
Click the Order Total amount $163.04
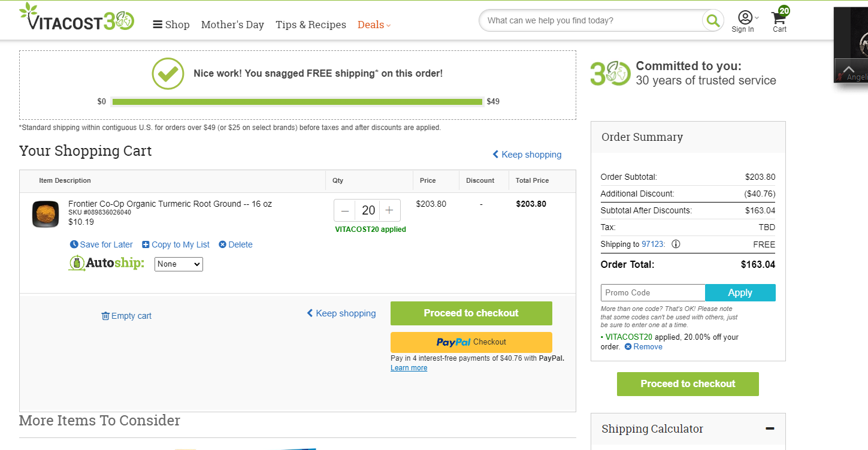(758, 264)
